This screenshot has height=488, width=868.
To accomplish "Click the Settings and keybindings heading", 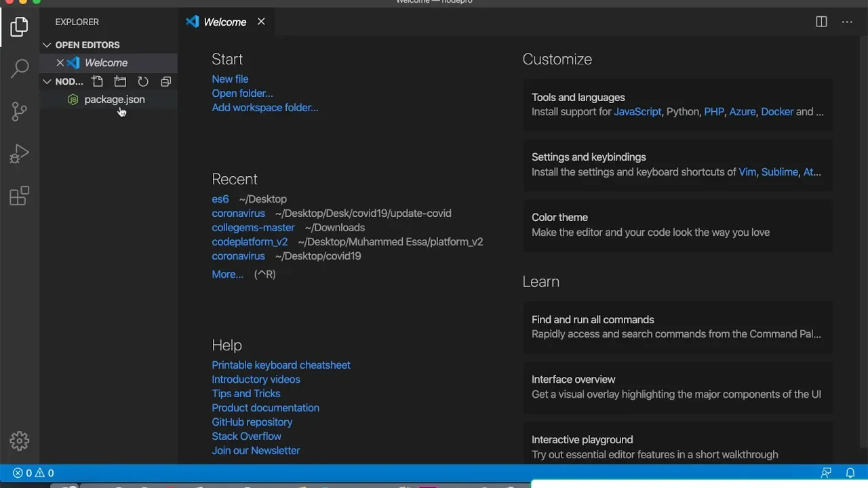I will click(589, 157).
